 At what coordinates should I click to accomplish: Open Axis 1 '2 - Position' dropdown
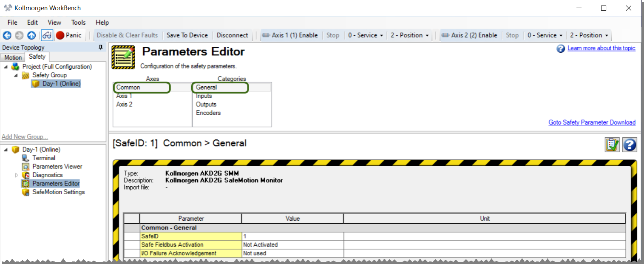410,35
